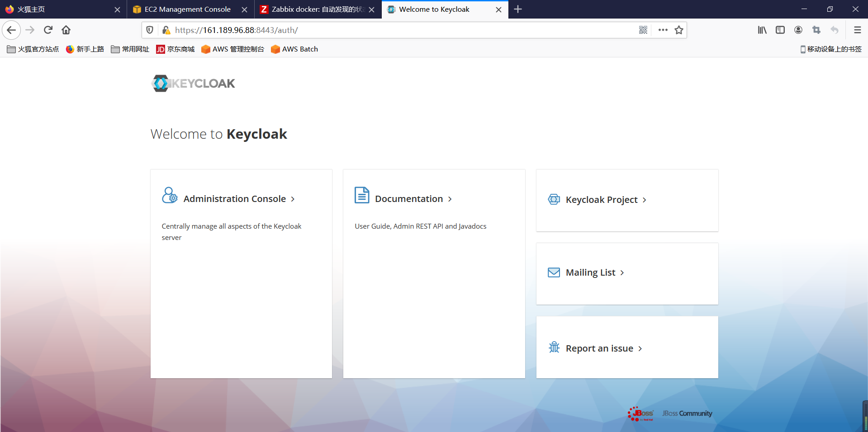This screenshot has width=868, height=432.
Task: Go back with the browser back arrow
Action: coord(11,30)
